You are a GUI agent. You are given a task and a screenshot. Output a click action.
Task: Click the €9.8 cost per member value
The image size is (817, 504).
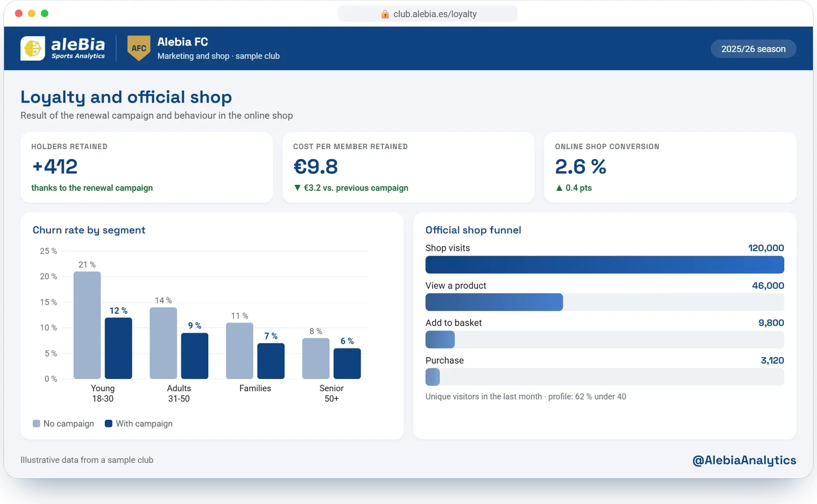point(316,166)
